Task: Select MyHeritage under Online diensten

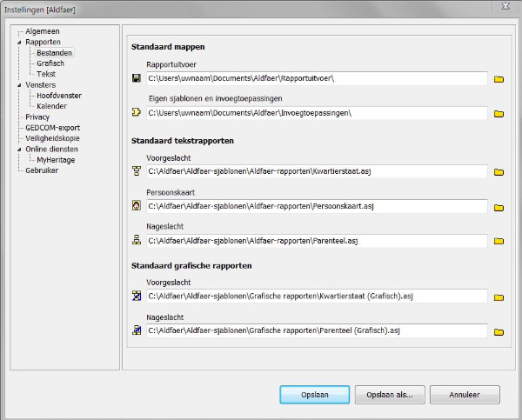Action: (57, 159)
